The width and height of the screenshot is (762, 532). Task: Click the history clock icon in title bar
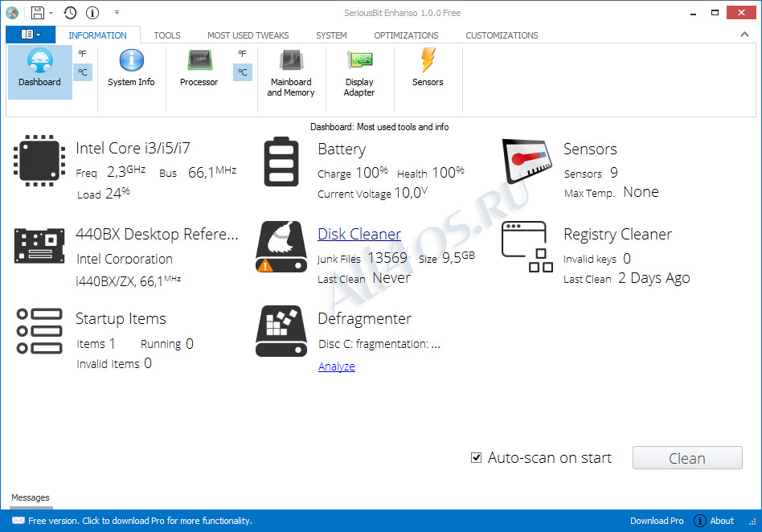70,13
